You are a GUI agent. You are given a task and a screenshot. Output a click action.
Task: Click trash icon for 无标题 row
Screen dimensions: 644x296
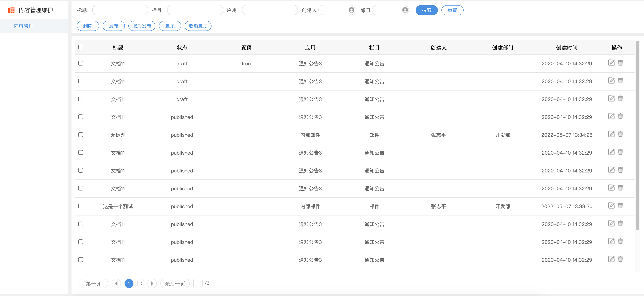620,134
